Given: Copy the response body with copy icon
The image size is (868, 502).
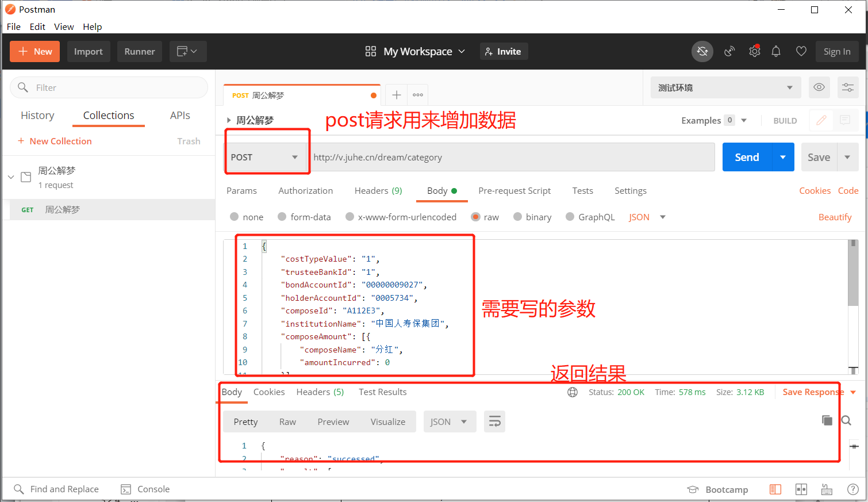Looking at the screenshot, I should coord(827,420).
